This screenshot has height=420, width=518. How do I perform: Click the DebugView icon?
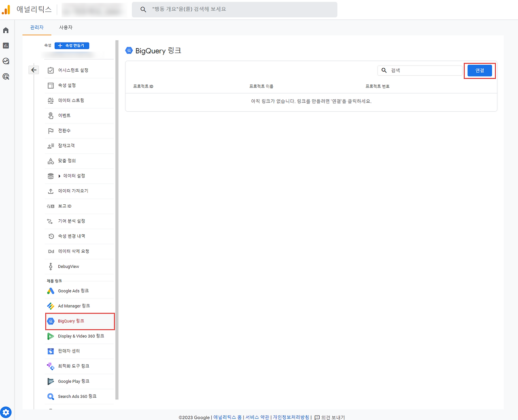click(51, 267)
